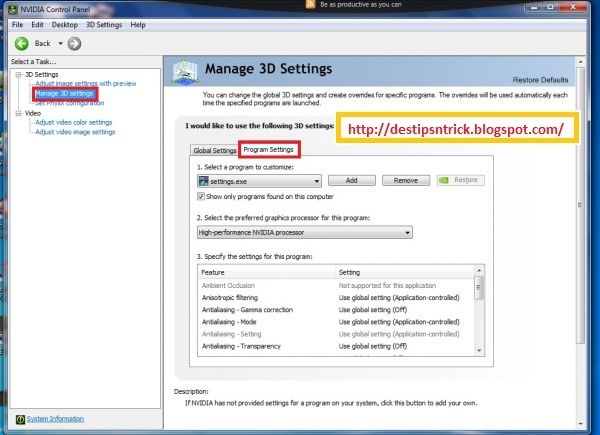Click the Restore Defaults link

coord(540,80)
